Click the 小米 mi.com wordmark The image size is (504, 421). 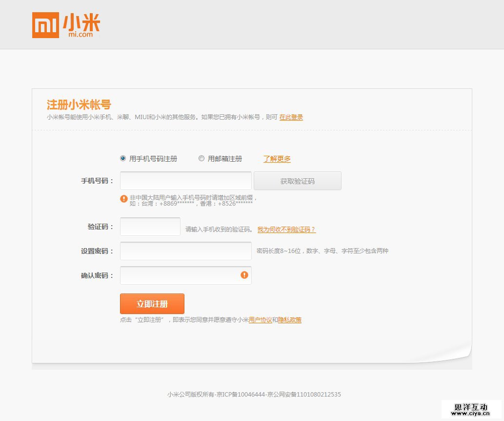tap(81, 25)
